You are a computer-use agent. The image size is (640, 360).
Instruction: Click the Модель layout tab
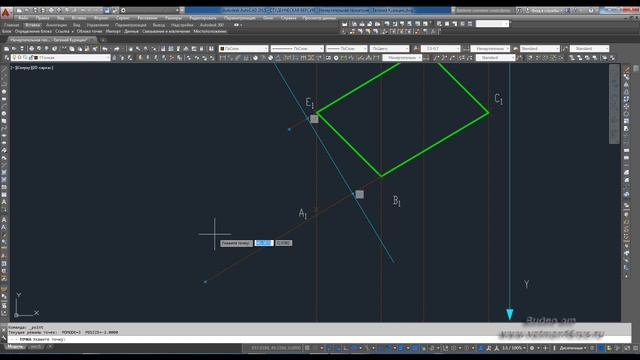click(15, 347)
